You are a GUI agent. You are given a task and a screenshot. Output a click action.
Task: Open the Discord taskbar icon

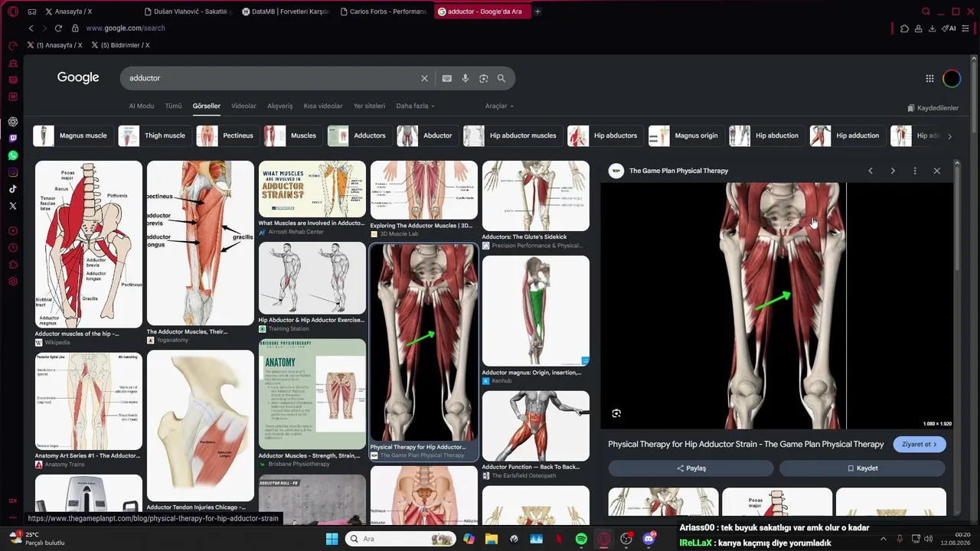click(648, 539)
